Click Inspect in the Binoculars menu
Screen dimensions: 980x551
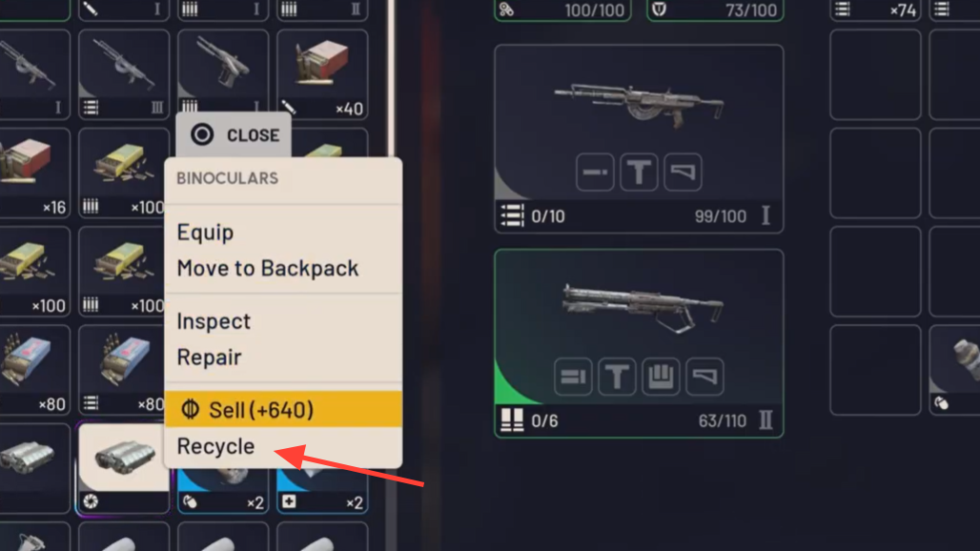click(214, 321)
